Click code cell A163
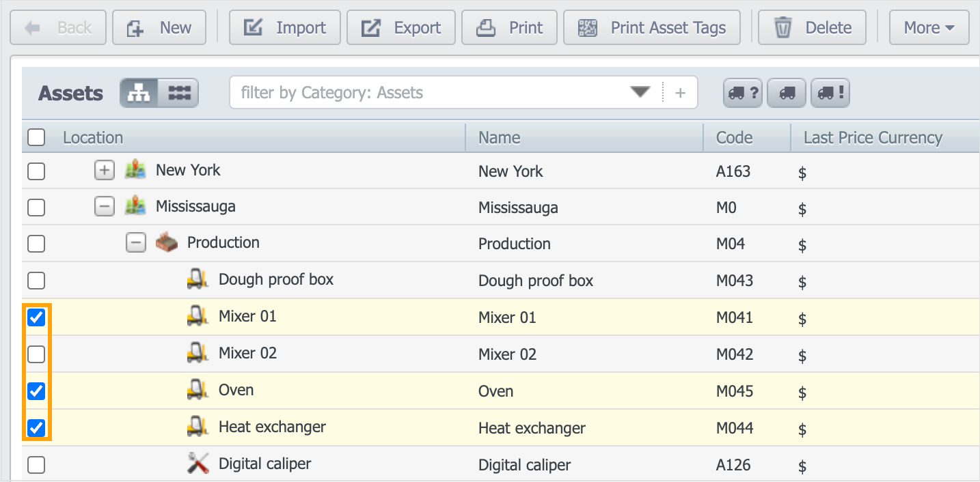This screenshot has width=980, height=482. (x=733, y=171)
